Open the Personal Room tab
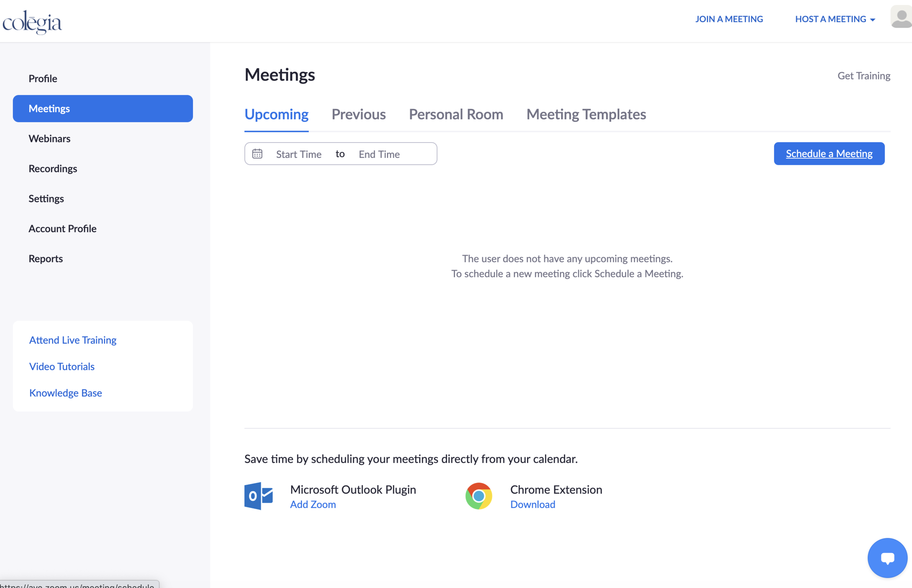The width and height of the screenshot is (912, 588). pos(456,114)
